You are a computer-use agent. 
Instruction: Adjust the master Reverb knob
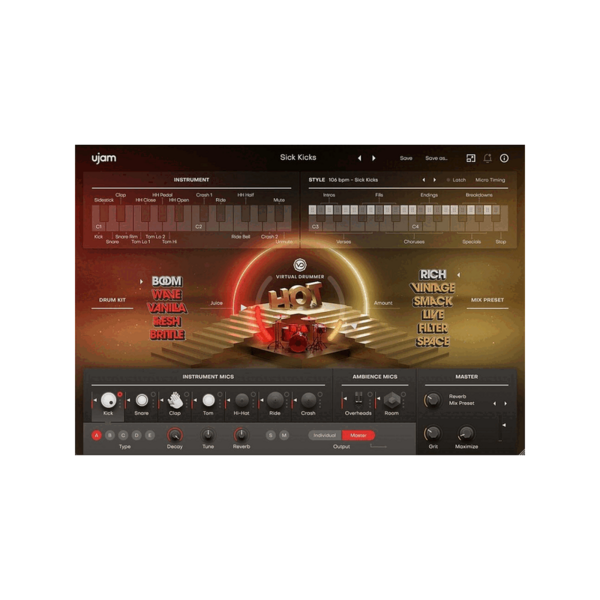pos(433,400)
